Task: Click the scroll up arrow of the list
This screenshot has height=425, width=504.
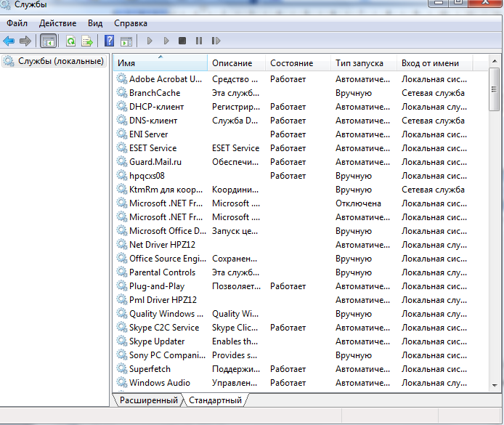Action: tap(495, 61)
